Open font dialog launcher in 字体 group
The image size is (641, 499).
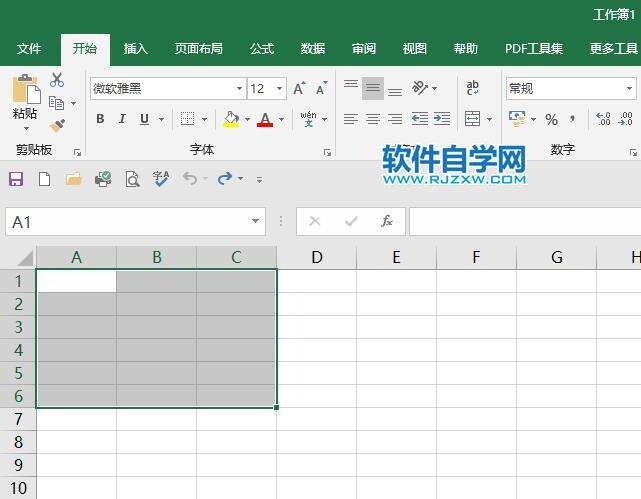click(327, 152)
